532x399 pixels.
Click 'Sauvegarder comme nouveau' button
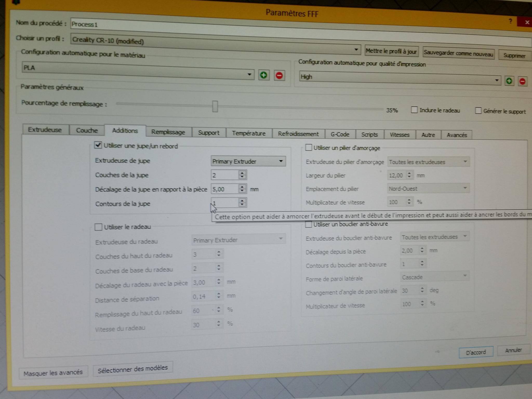click(x=458, y=54)
